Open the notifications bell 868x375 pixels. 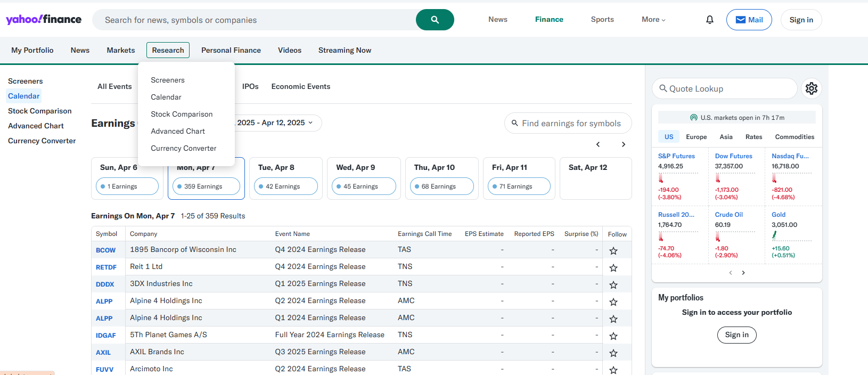click(x=710, y=20)
